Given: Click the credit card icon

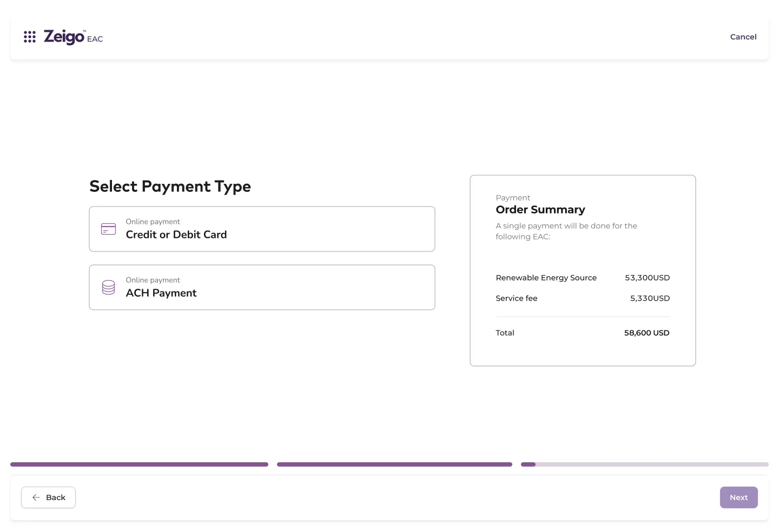Looking at the screenshot, I should click(109, 229).
